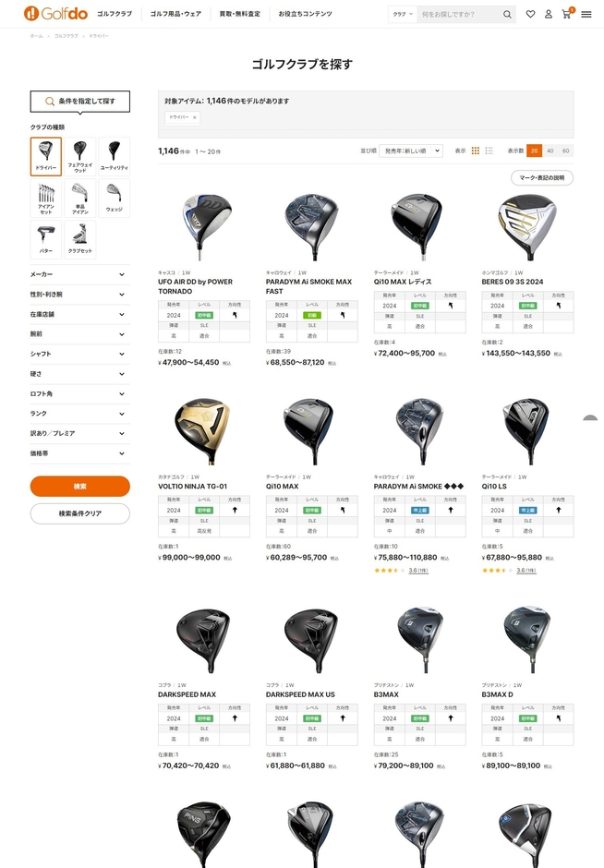
Task: Remove the ドライバー filter tag
Action: (x=194, y=117)
